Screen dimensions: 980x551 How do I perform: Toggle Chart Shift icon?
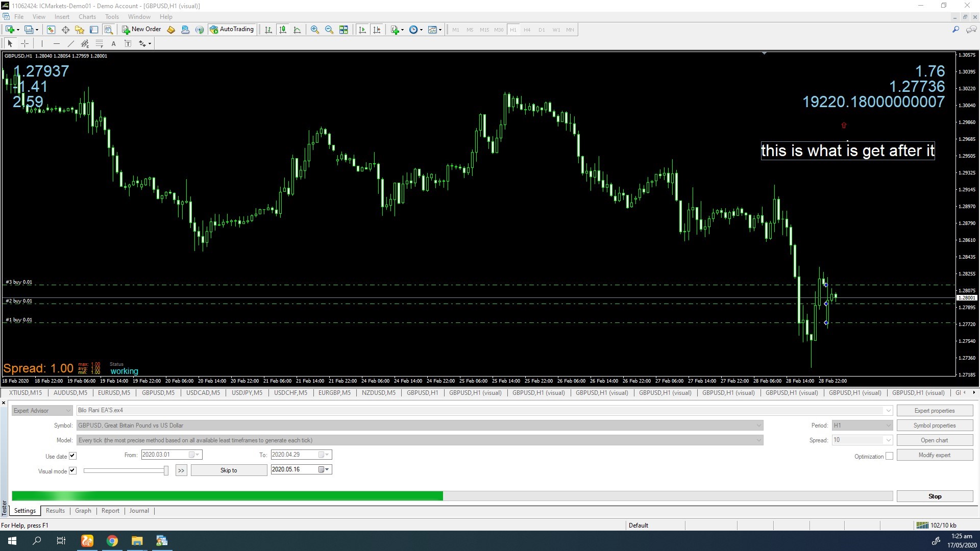coord(377,30)
